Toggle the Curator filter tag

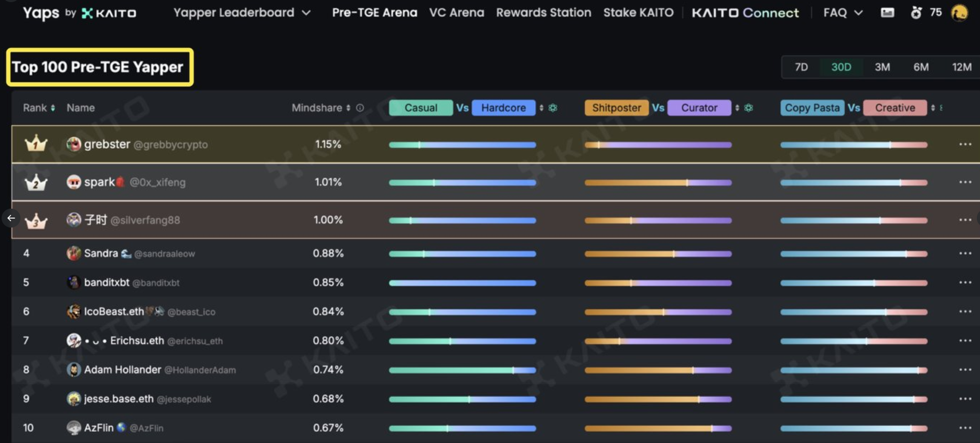click(x=699, y=108)
